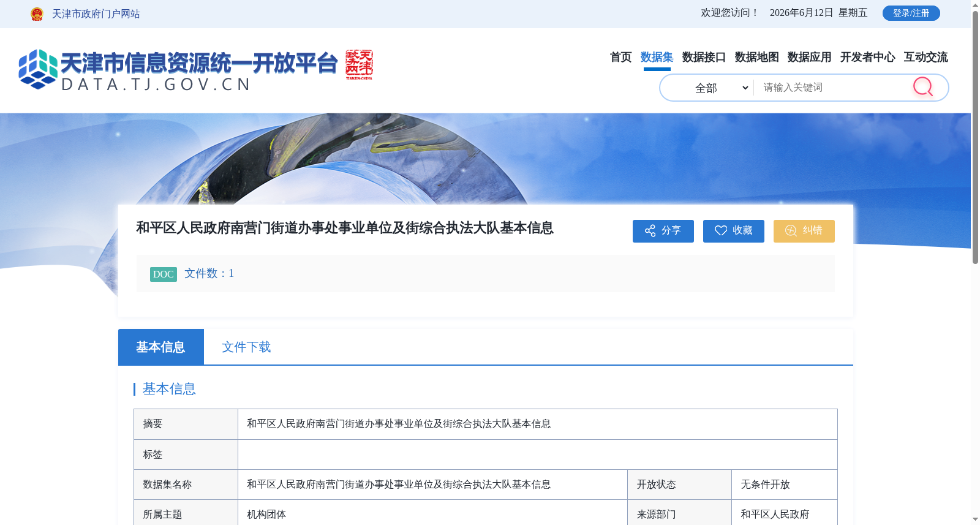Click the 无条件开放 value cell
This screenshot has height=525, width=980.
tap(785, 485)
